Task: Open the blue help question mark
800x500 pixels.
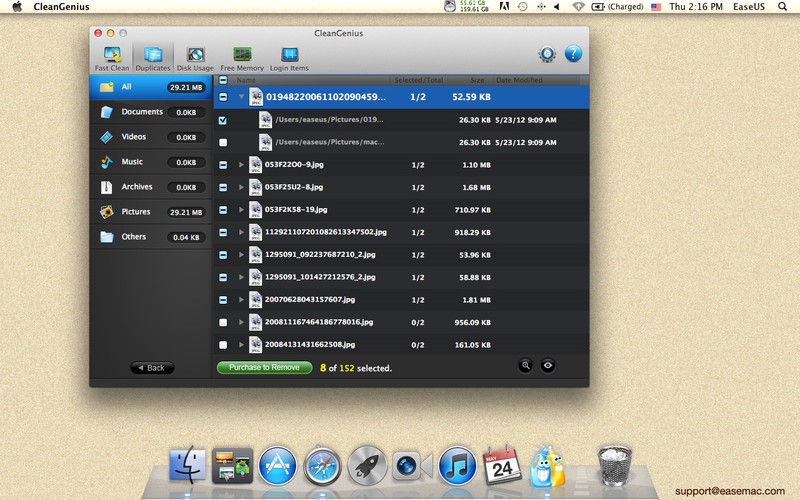Action: coord(573,54)
